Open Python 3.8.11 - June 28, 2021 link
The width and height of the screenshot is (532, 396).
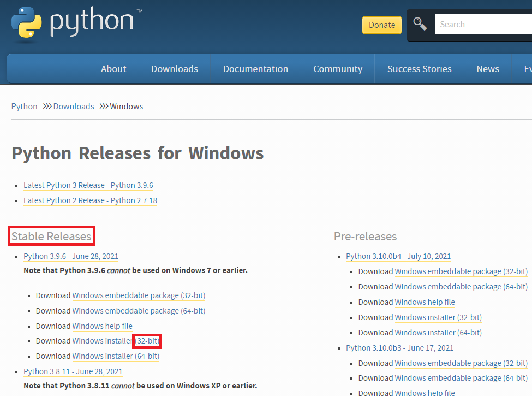[73, 371]
